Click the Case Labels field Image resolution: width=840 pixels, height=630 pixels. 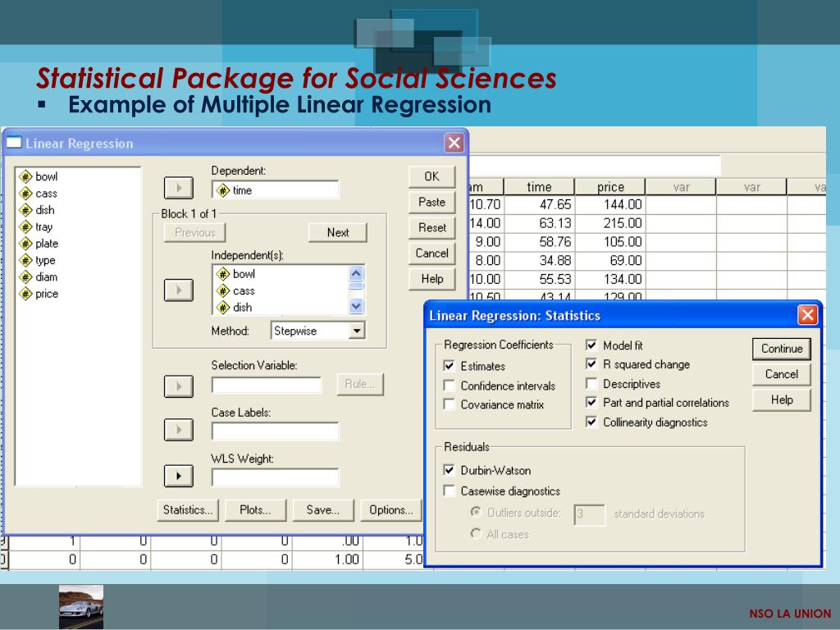click(x=276, y=431)
